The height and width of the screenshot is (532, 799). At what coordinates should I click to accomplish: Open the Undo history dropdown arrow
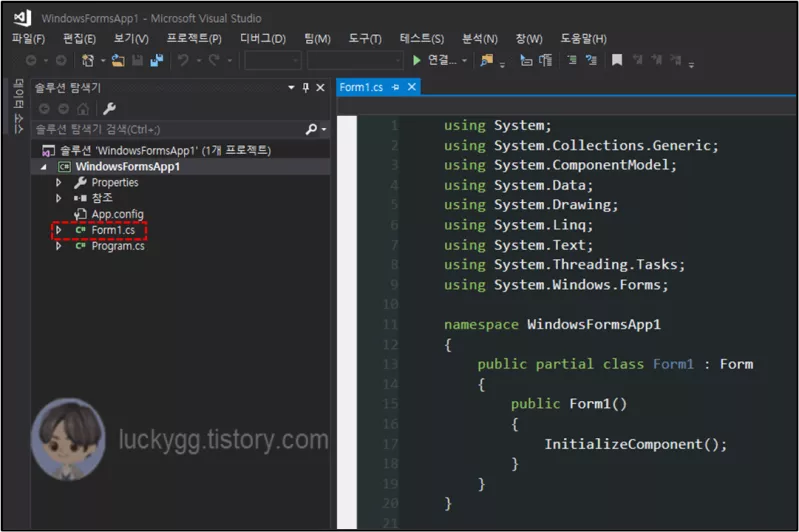click(199, 61)
